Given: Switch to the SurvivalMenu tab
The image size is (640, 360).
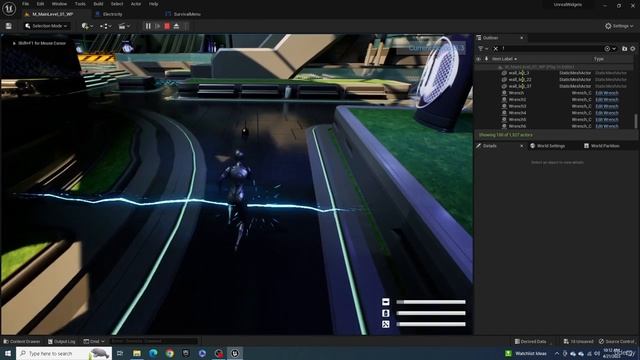Looking at the screenshot, I should tap(187, 14).
